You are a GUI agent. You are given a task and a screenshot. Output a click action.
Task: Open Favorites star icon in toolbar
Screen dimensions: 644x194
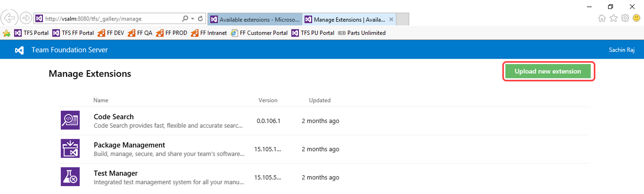point(613,18)
